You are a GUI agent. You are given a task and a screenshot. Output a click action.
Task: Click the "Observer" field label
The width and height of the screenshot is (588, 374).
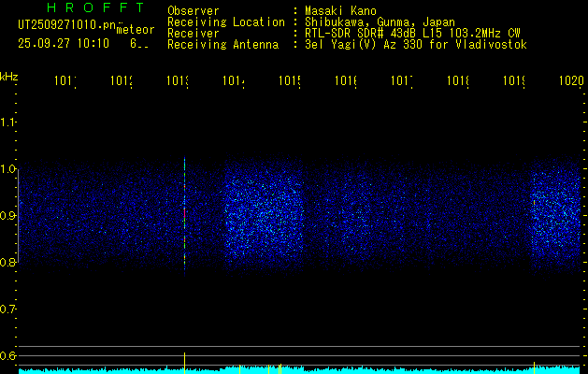tap(194, 11)
